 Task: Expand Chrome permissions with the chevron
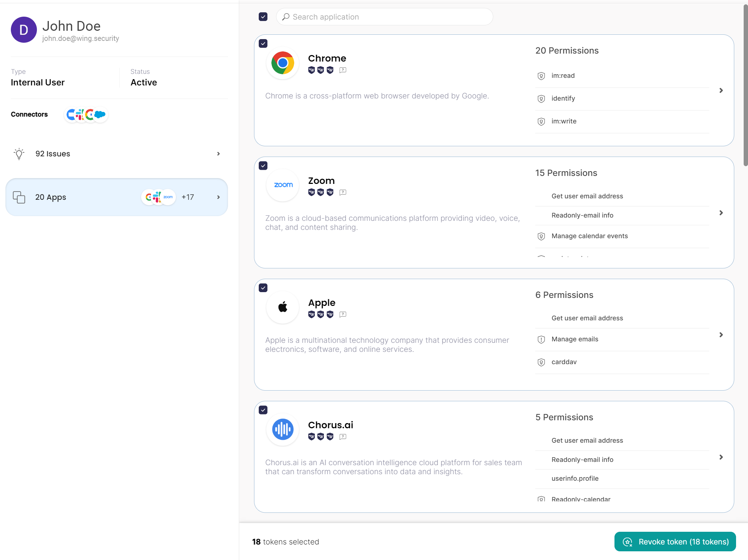[721, 90]
